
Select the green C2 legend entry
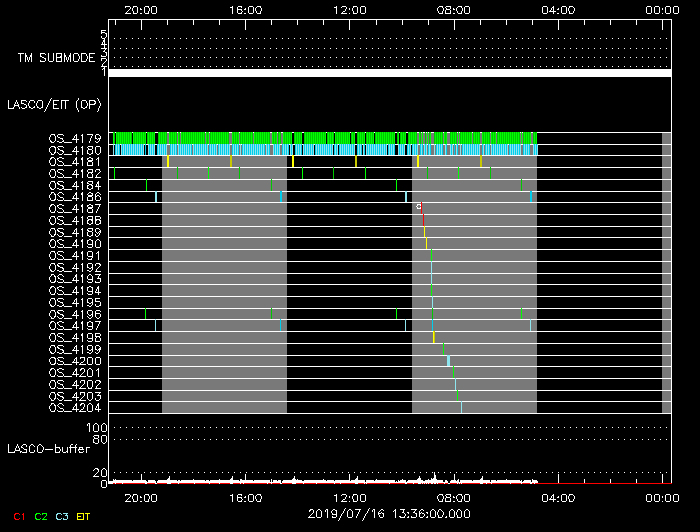[x=41, y=516]
